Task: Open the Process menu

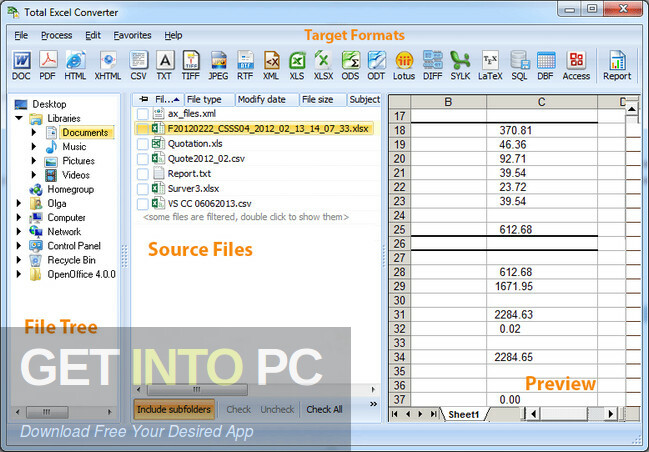Action: pyautogui.click(x=57, y=35)
